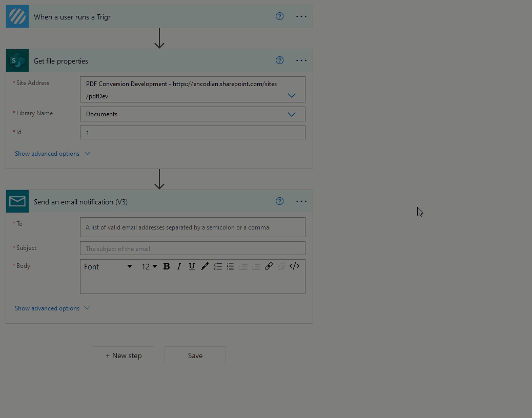
Task: Open help for the Trigr trigger step
Action: pyautogui.click(x=279, y=16)
